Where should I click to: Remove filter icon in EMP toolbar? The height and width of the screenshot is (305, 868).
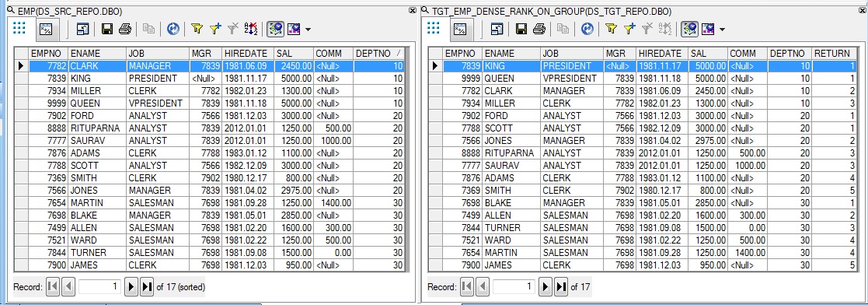click(x=233, y=29)
